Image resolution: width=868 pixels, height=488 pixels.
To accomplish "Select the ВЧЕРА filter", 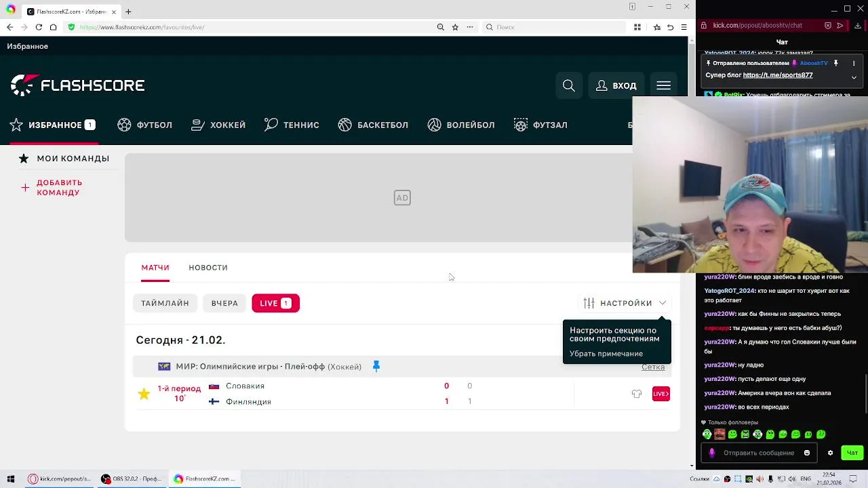I will 224,303.
